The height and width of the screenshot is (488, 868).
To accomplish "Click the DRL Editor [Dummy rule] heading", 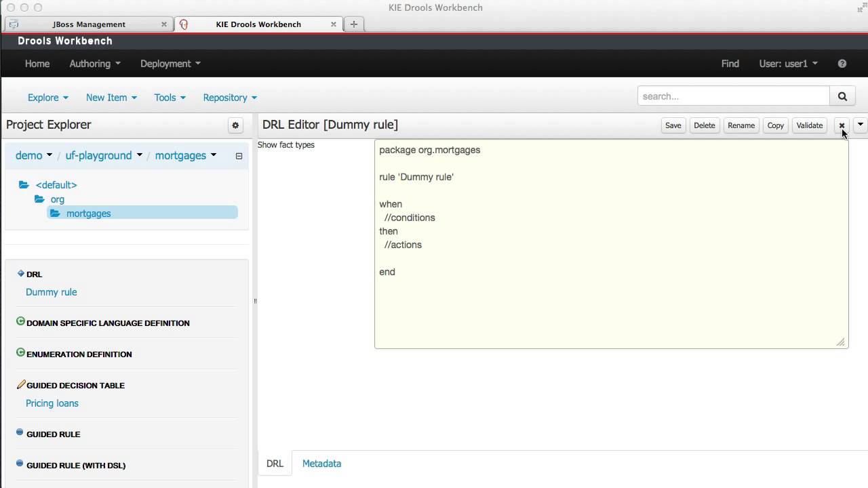I will (330, 125).
